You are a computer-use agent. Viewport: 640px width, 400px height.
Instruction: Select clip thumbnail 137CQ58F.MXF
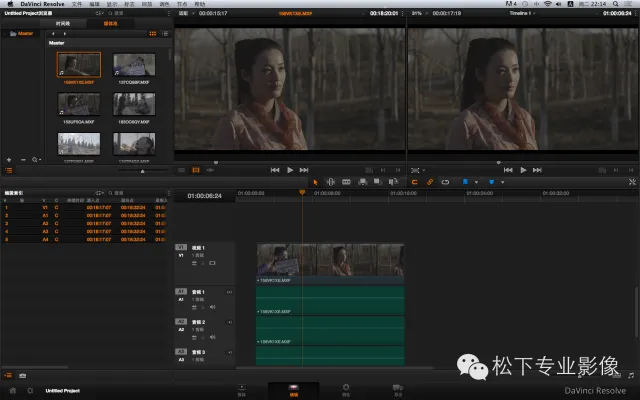coord(134,64)
